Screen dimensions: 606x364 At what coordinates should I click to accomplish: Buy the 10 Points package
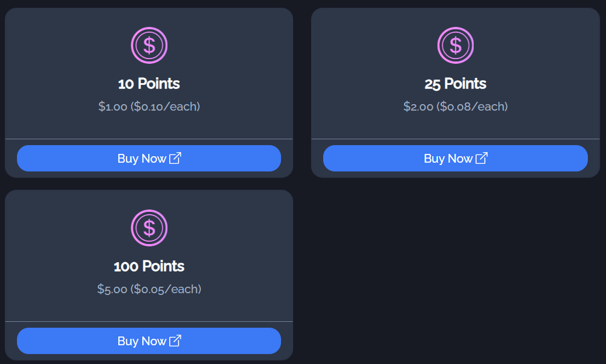tap(149, 159)
